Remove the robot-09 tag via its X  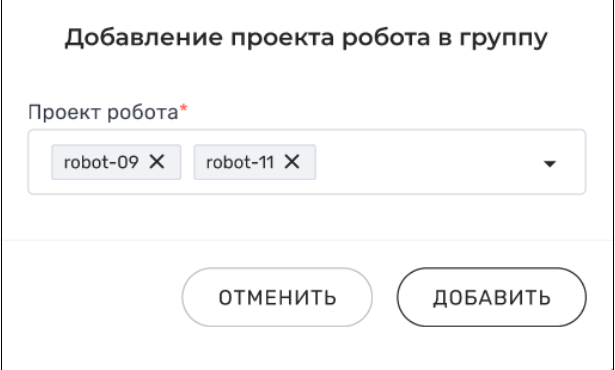pyautogui.click(x=157, y=161)
